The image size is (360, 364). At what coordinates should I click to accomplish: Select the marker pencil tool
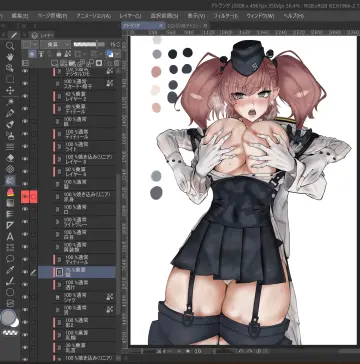pos(10,124)
